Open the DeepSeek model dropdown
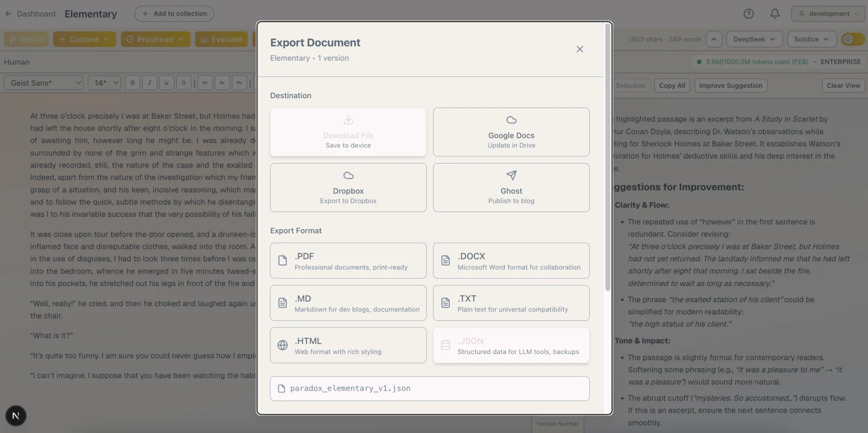868x433 pixels. [x=754, y=39]
